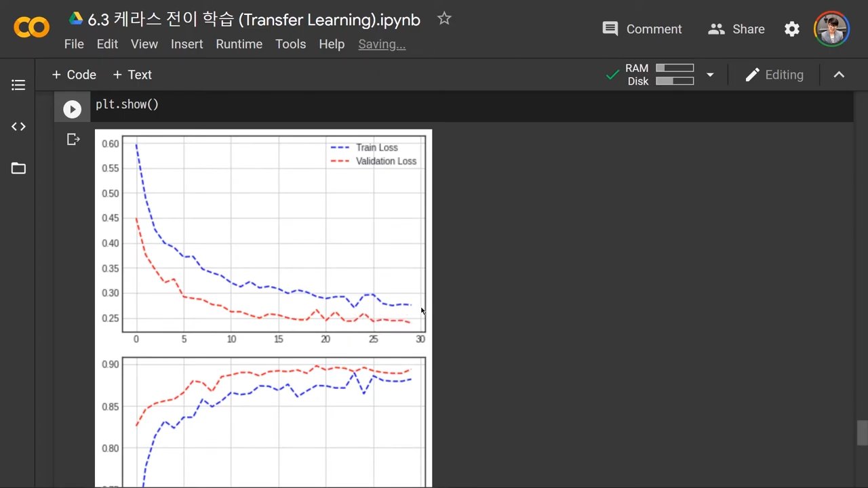868x488 pixels.
Task: Add a new Code cell
Action: point(74,75)
